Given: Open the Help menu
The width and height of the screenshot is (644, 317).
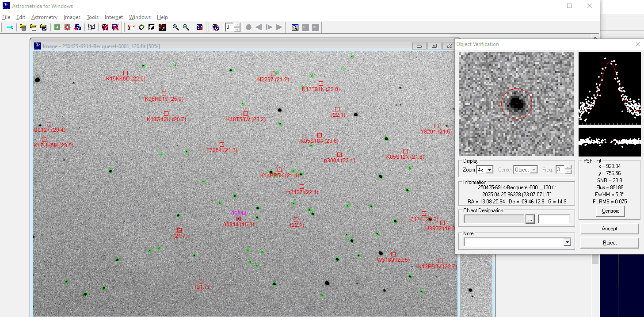Looking at the screenshot, I should pos(162,17).
